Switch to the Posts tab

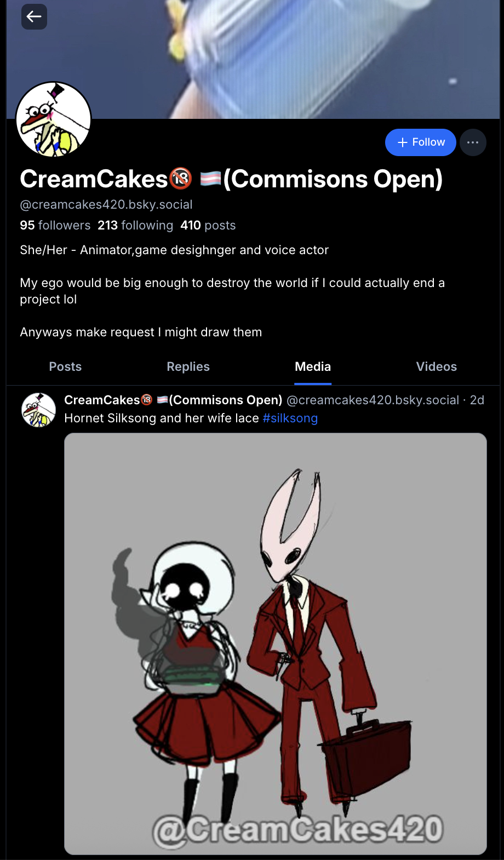point(65,366)
